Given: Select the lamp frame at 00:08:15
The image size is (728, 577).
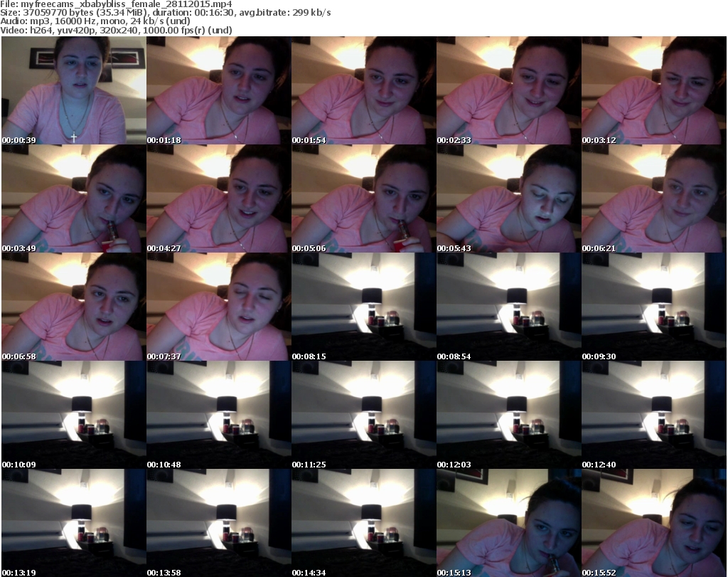Looking at the screenshot, I should [364, 307].
